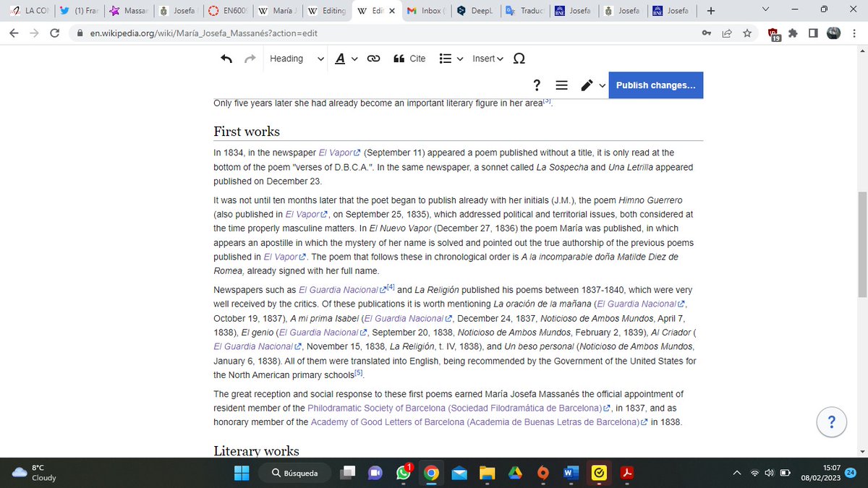Image resolution: width=868 pixels, height=488 pixels.
Task: Click the taskbar Búsqueda search box
Action: [x=294, y=473]
